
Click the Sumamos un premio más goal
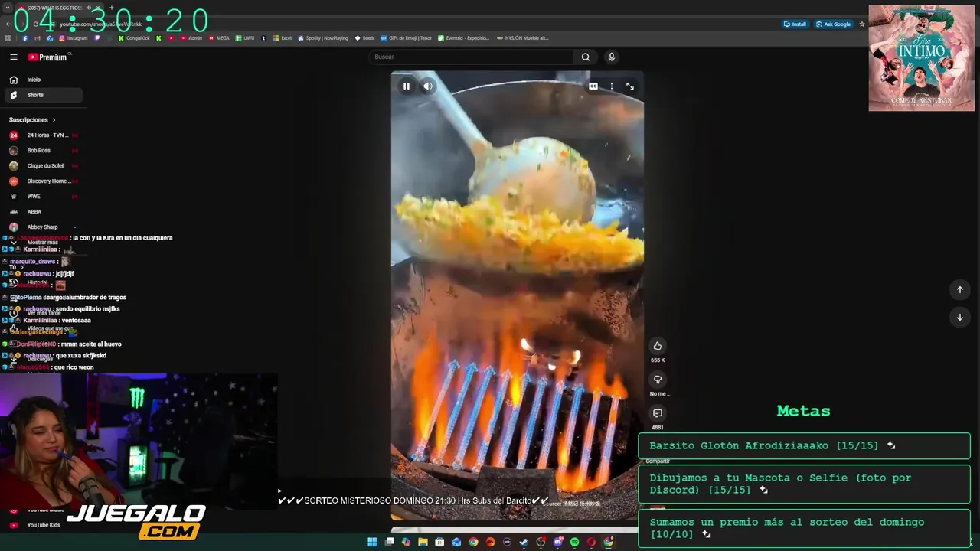pyautogui.click(x=804, y=528)
